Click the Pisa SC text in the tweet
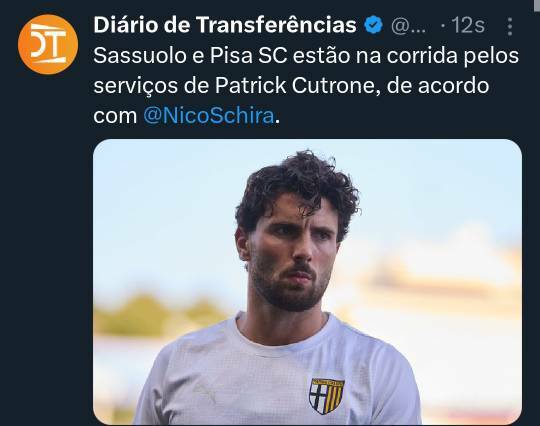 [249, 55]
